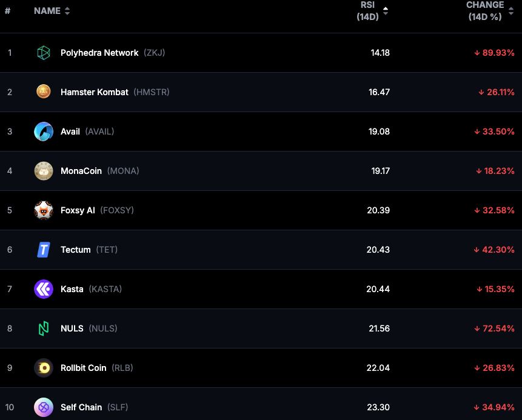Click the (ZKJ) ticker symbol
The width and height of the screenshot is (522, 420).
coord(155,53)
